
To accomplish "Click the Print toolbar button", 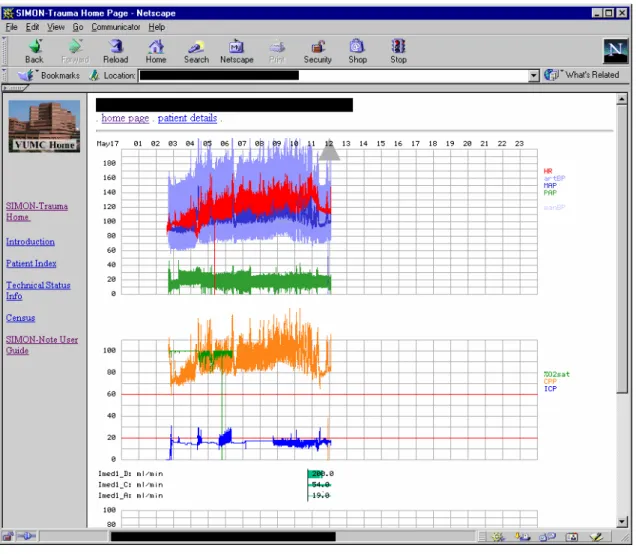I will click(277, 51).
